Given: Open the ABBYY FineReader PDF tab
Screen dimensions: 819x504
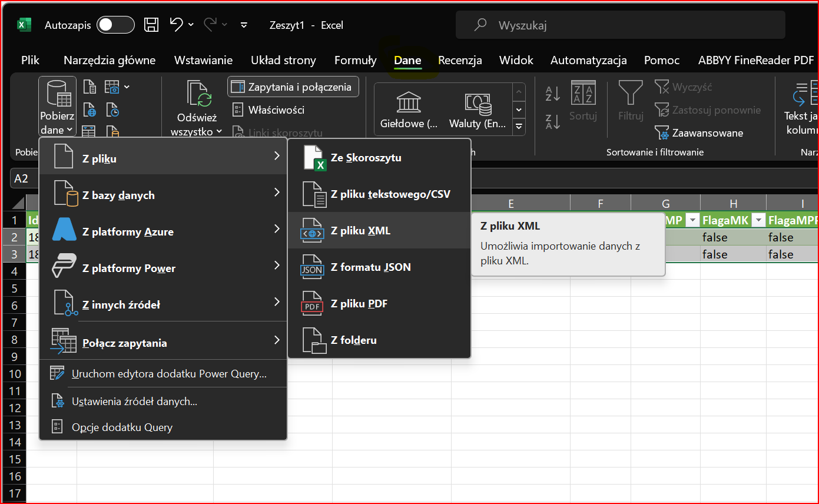Looking at the screenshot, I should coord(756,60).
